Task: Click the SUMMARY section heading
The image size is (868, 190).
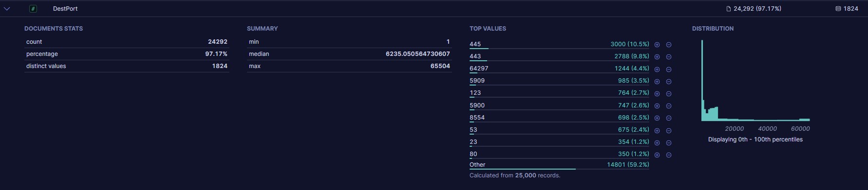Action: [x=262, y=29]
